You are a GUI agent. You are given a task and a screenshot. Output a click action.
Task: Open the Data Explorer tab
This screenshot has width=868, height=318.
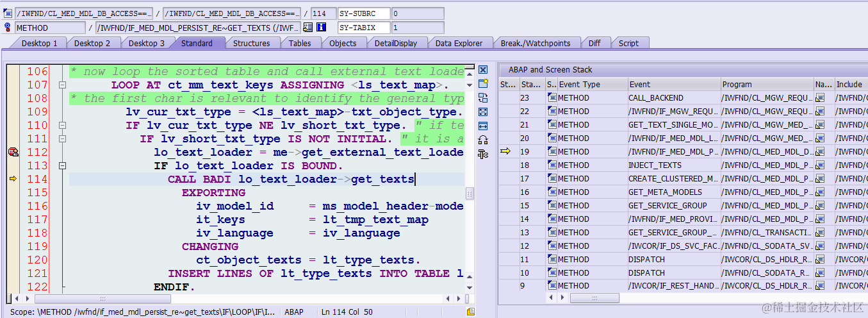(x=459, y=43)
